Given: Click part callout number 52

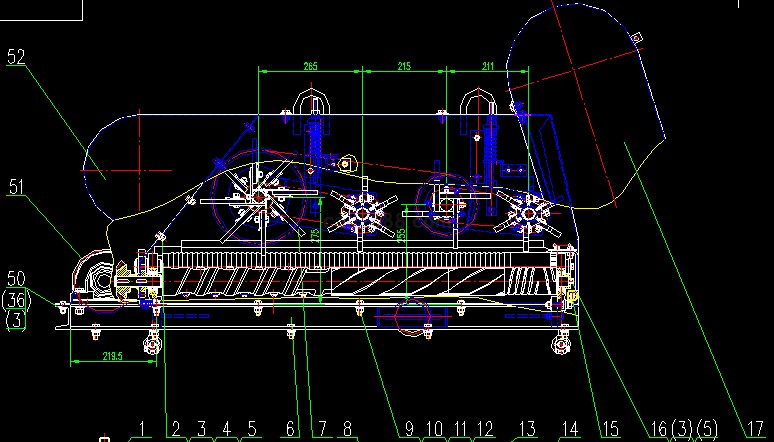Looking at the screenshot, I should [16, 58].
